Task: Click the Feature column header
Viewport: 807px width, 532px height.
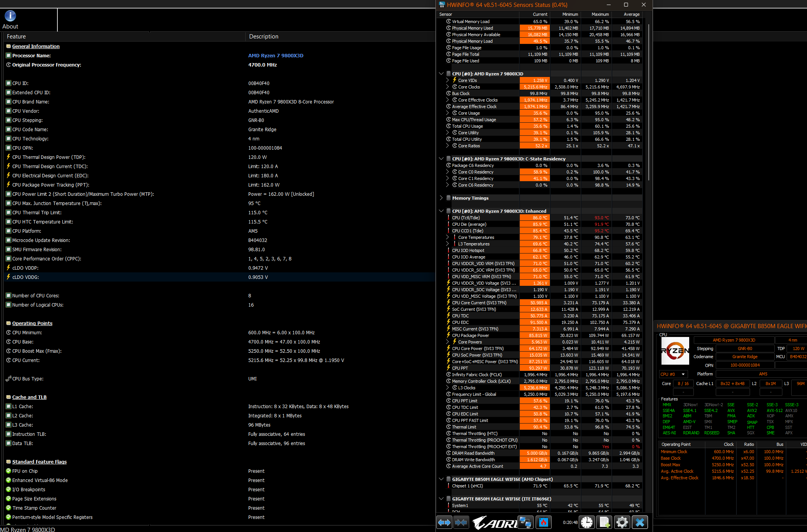Action: coord(124,37)
